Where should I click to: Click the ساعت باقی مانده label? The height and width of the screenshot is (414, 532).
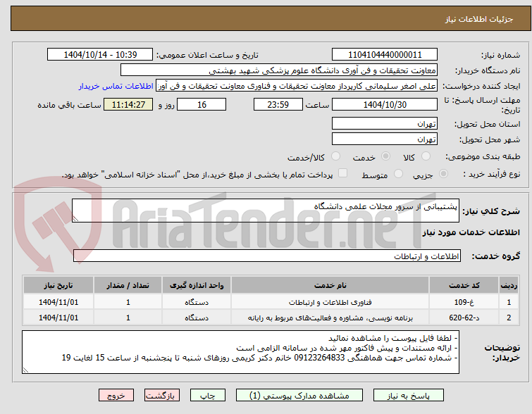[x=69, y=105]
